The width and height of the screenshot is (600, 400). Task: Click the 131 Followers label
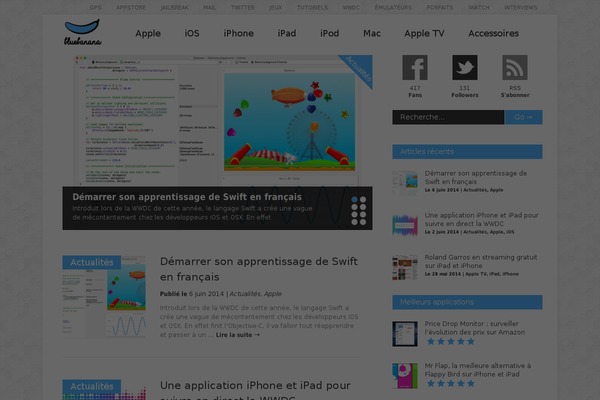tap(465, 91)
